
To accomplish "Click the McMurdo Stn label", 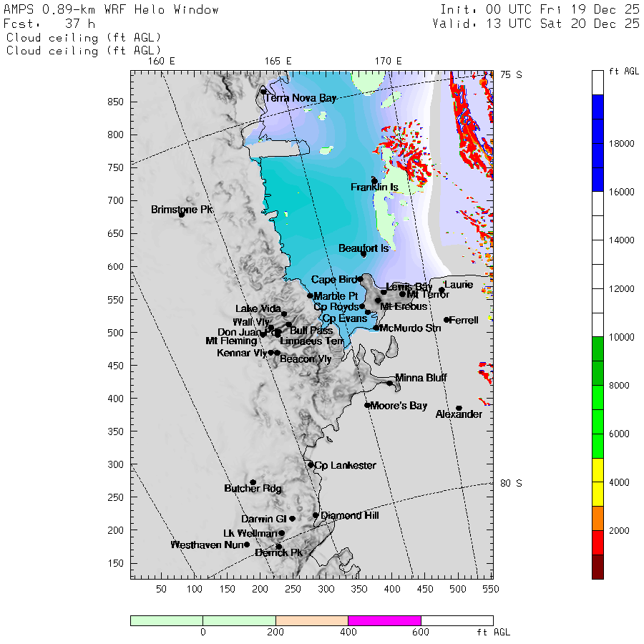I will (410, 328).
